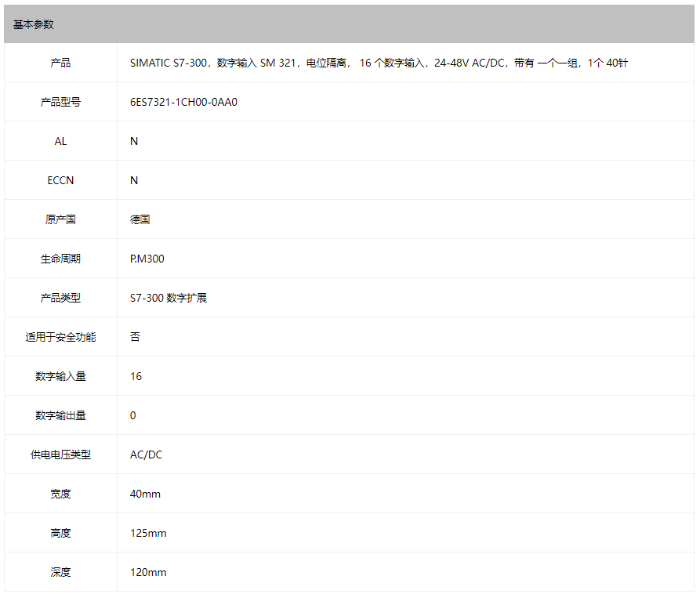Click the 数字输出量 label
700x594 pixels.
point(60,416)
